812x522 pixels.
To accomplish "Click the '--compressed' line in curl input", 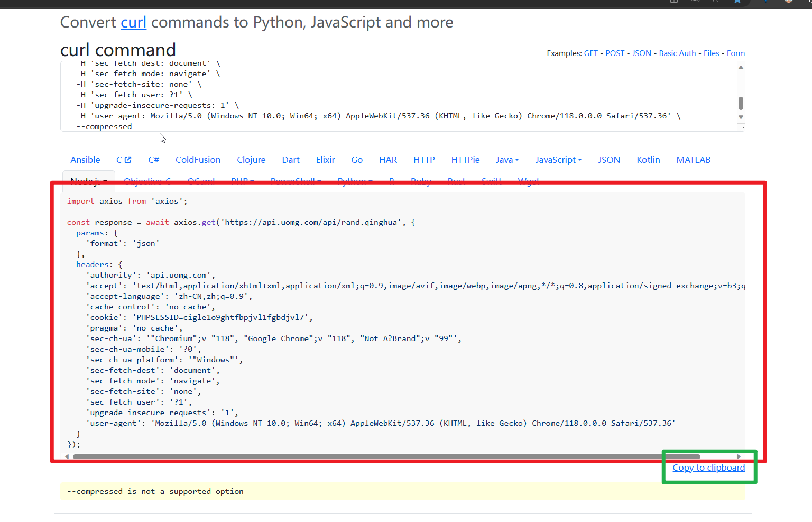I will tap(104, 126).
